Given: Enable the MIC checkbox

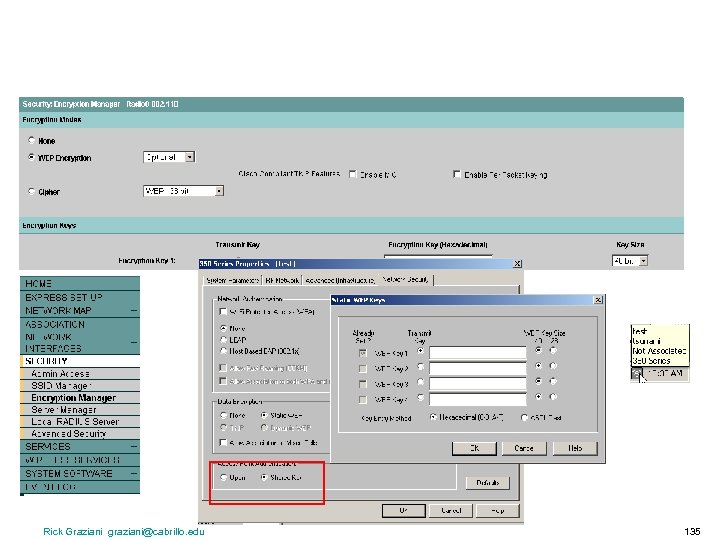Looking at the screenshot, I should point(353,174).
